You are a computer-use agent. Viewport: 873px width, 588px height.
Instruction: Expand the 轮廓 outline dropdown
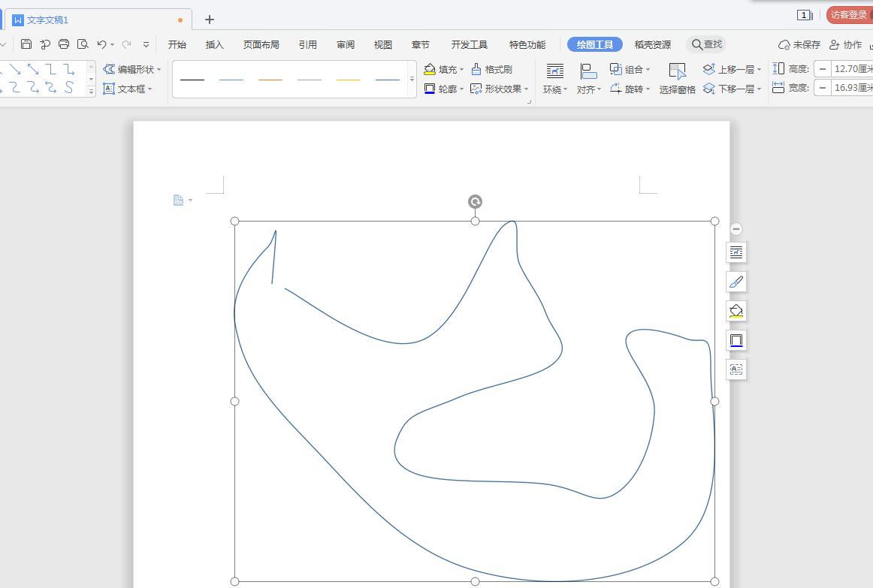coord(461,89)
